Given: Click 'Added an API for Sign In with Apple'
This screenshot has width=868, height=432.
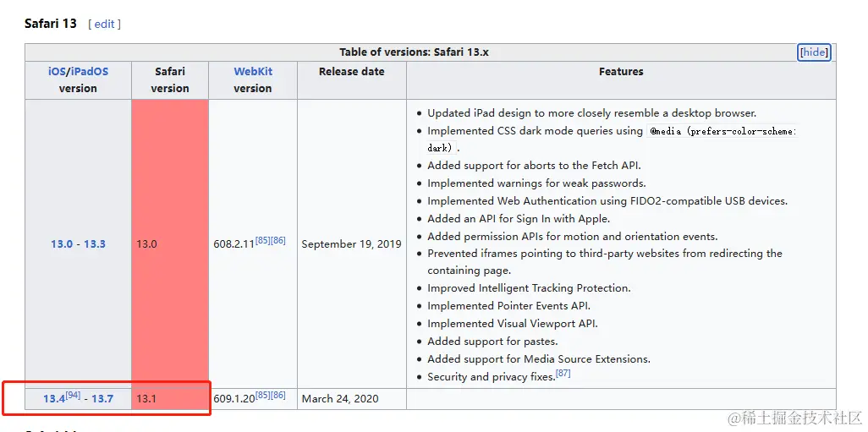Looking at the screenshot, I should click(x=519, y=218).
